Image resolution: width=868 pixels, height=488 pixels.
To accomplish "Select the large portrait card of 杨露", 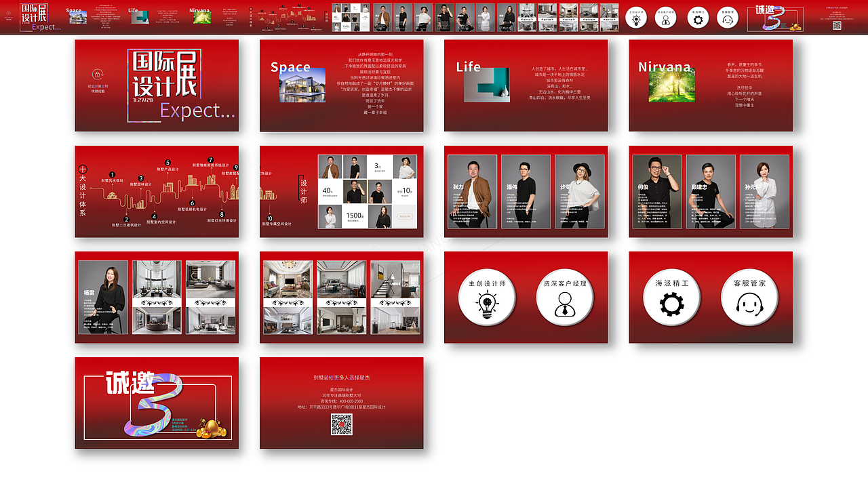I will pos(103,298).
